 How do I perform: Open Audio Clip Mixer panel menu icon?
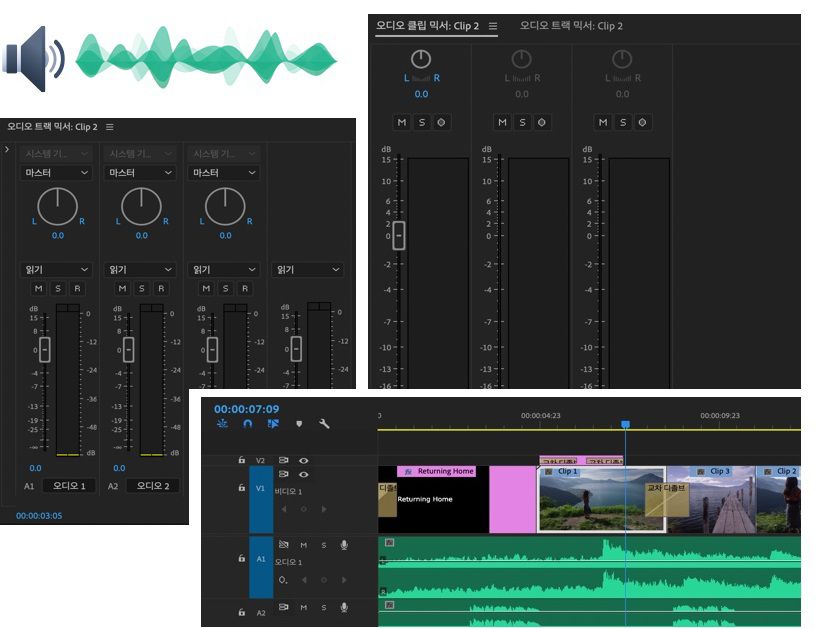click(493, 26)
